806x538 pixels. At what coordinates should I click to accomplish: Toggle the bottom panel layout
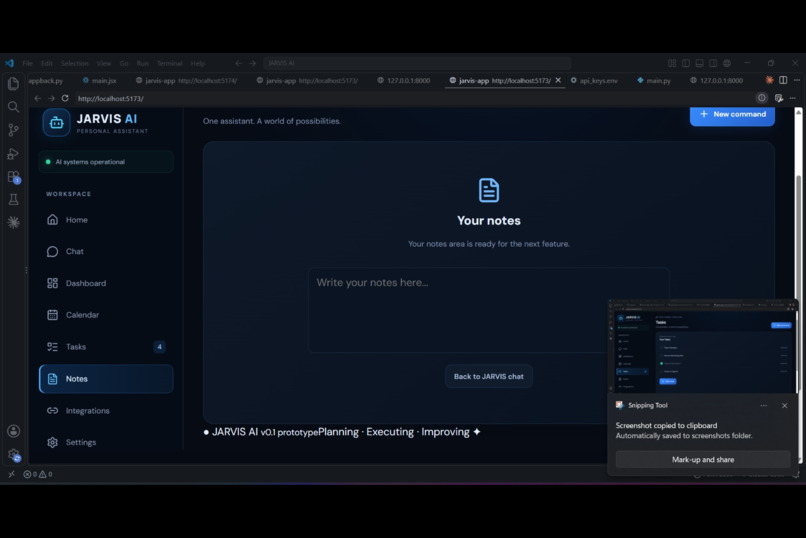(700, 63)
